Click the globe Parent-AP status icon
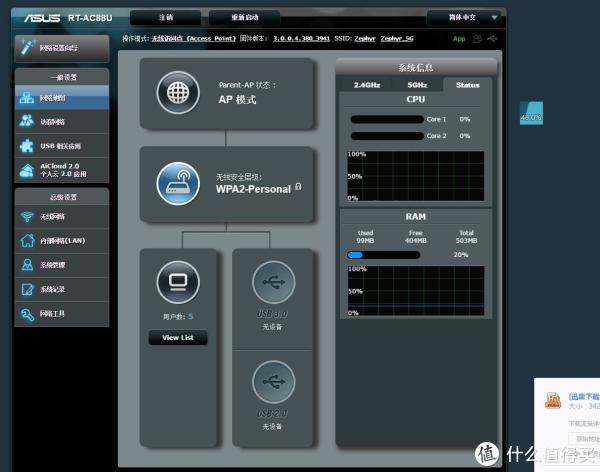The image size is (600, 472). [x=178, y=93]
